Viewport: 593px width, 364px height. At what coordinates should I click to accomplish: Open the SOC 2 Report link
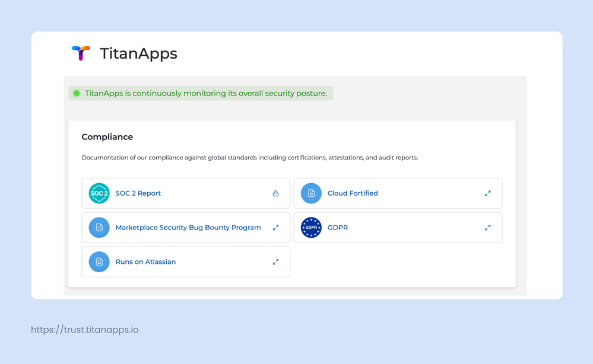point(138,193)
